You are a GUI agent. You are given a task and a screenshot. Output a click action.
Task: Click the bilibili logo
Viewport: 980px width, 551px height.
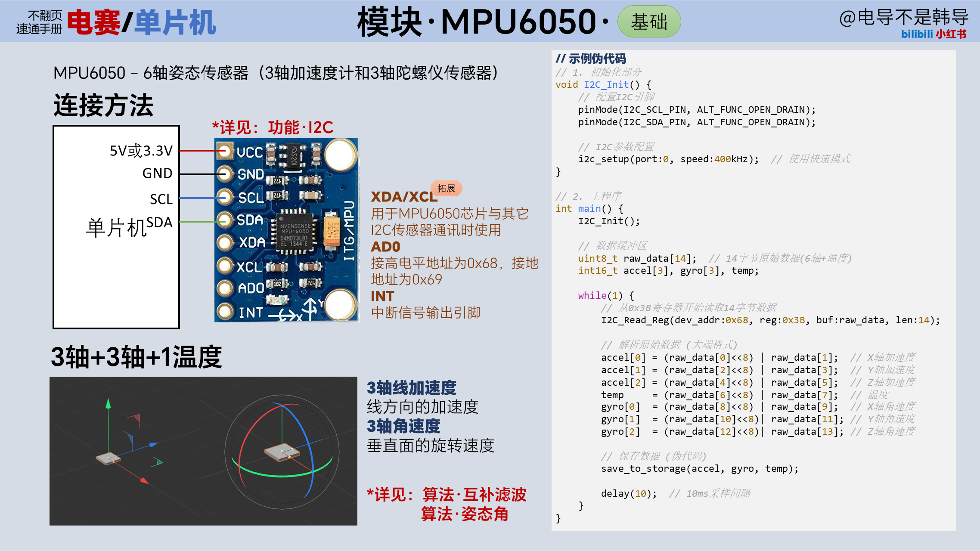pos(917,34)
